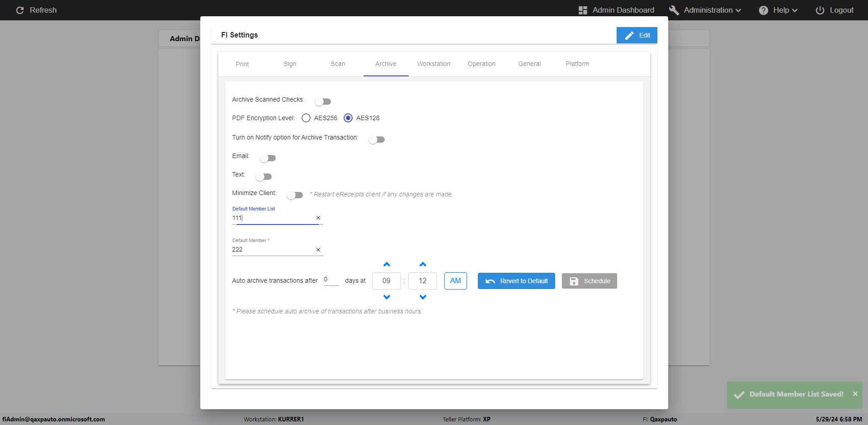Select AES256 encryption level

306,118
